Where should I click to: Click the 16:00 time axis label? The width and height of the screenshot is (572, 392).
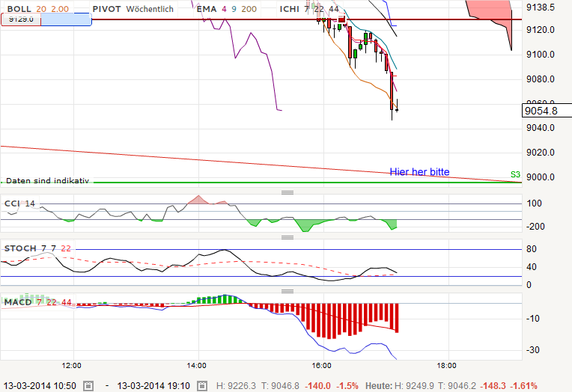[x=322, y=365]
